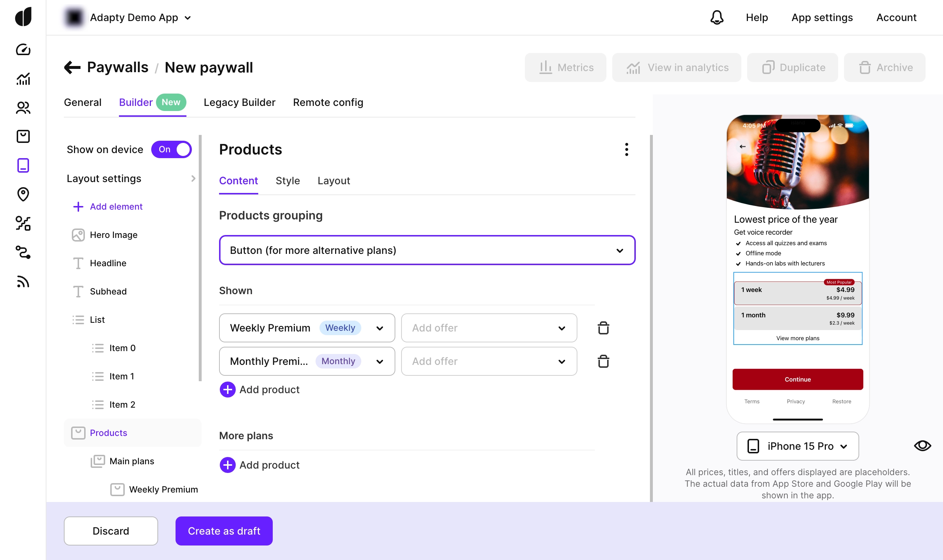The image size is (943, 560).
Task: Open the analytics chart sidebar icon
Action: (23, 78)
